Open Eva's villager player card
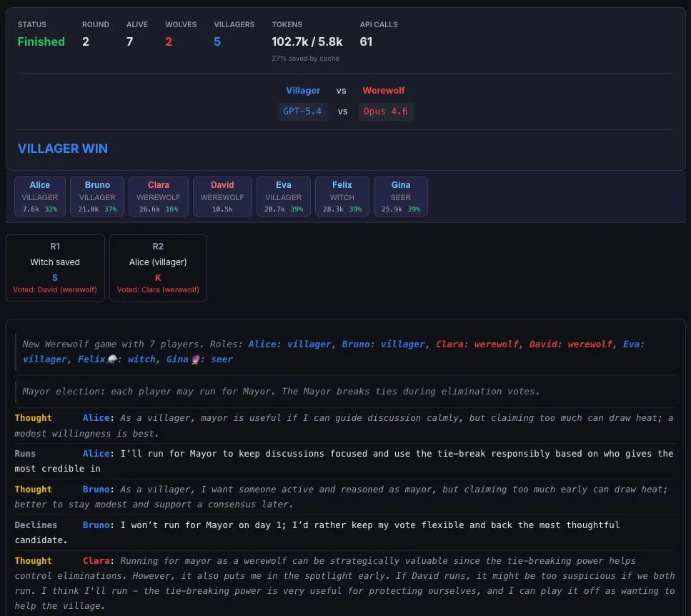This screenshot has width=691, height=616. point(283,196)
